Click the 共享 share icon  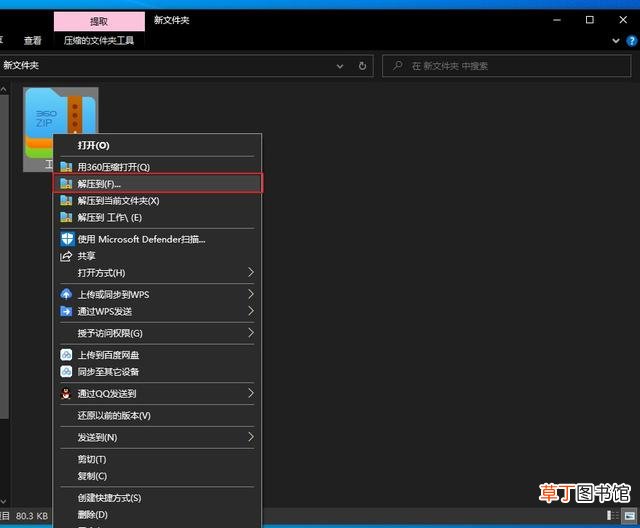pyautogui.click(x=66, y=256)
